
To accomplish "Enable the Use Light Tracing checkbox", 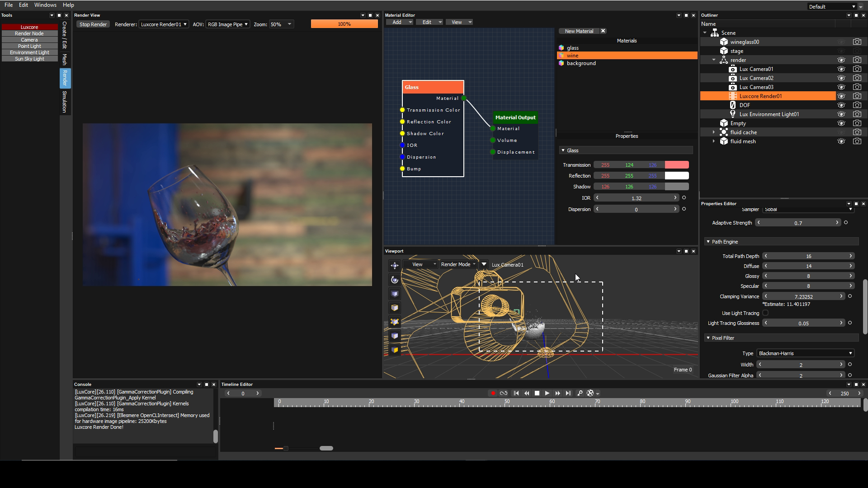I will click(x=765, y=313).
